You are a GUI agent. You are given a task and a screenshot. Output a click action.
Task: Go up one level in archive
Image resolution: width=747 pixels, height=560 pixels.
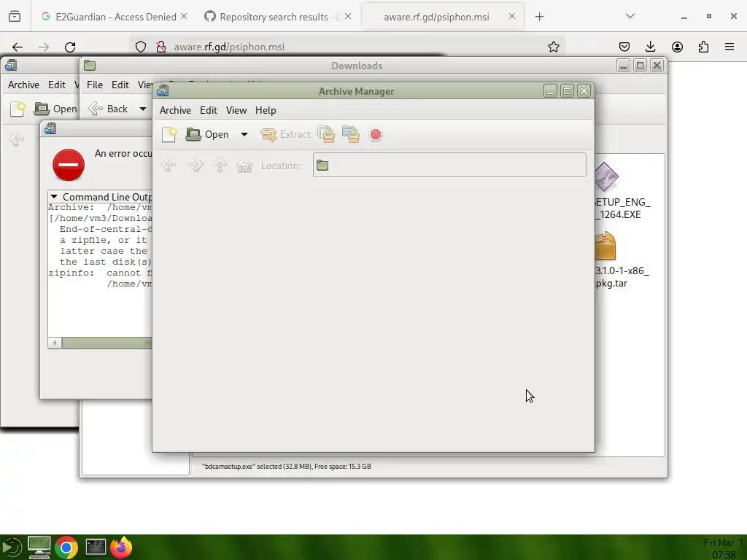[220, 166]
